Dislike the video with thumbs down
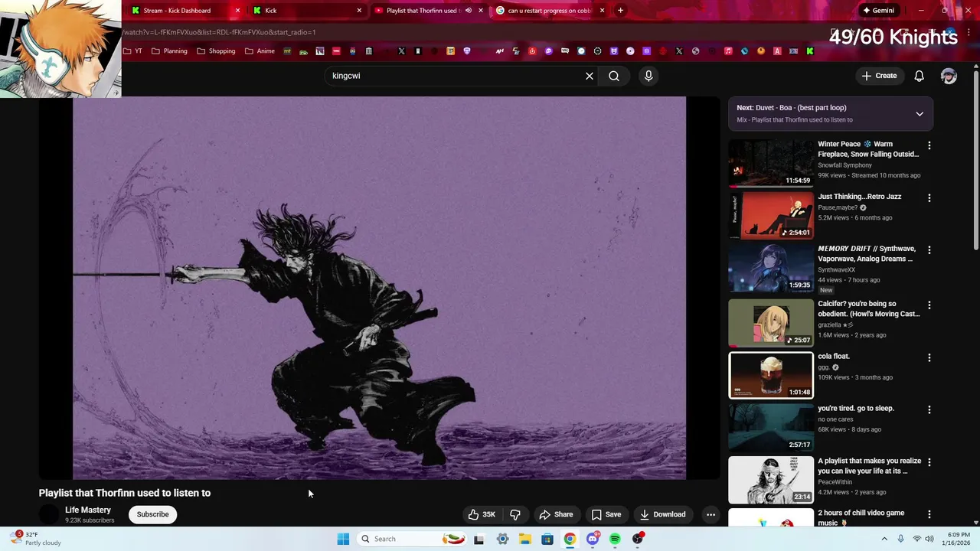 515,514
